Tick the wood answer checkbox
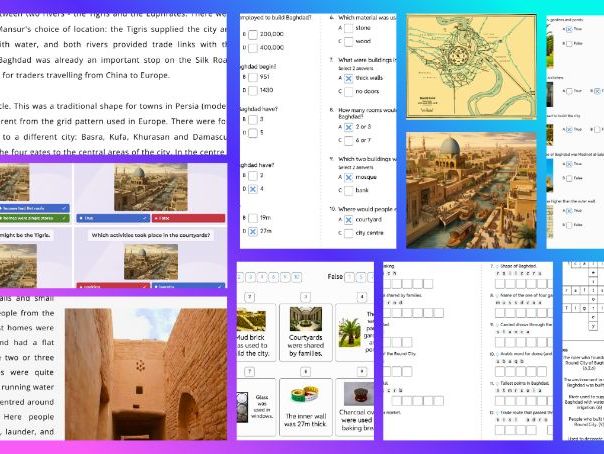 348,42
